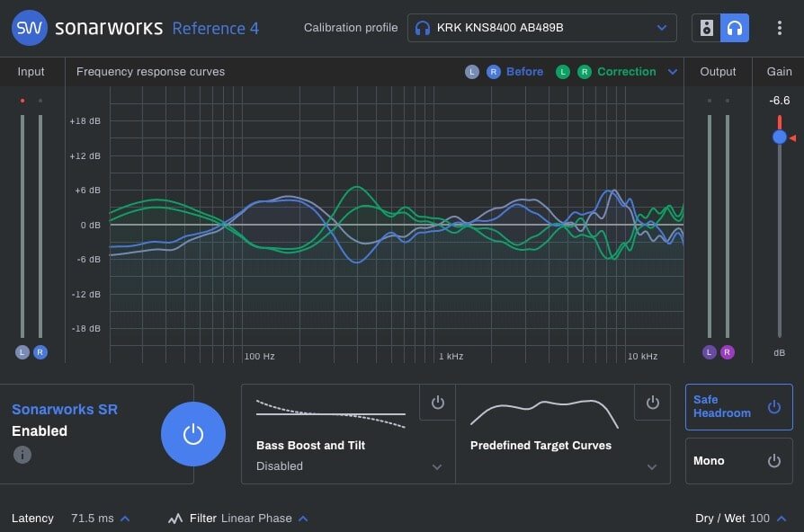The image size is (804, 532).
Task: Toggle Before curve left channel L
Action: 472,72
